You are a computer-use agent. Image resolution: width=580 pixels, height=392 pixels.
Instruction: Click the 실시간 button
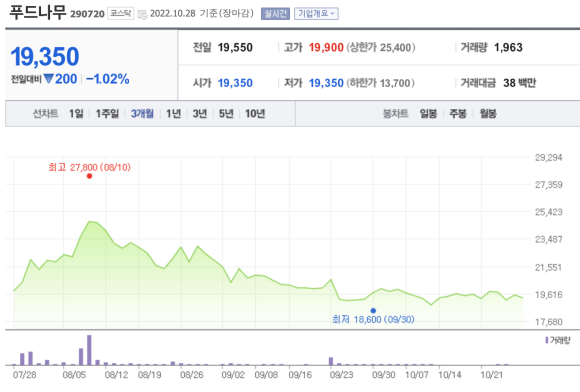coord(275,14)
